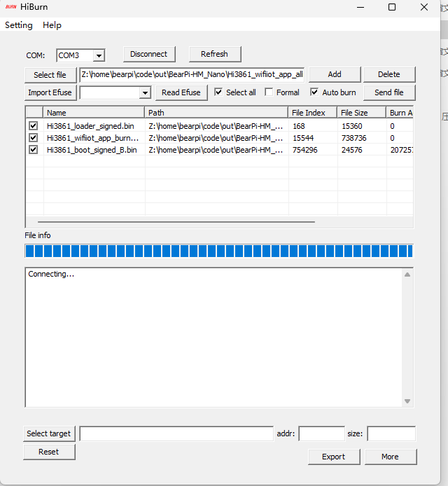
Task: Click the Add button
Action: (335, 74)
